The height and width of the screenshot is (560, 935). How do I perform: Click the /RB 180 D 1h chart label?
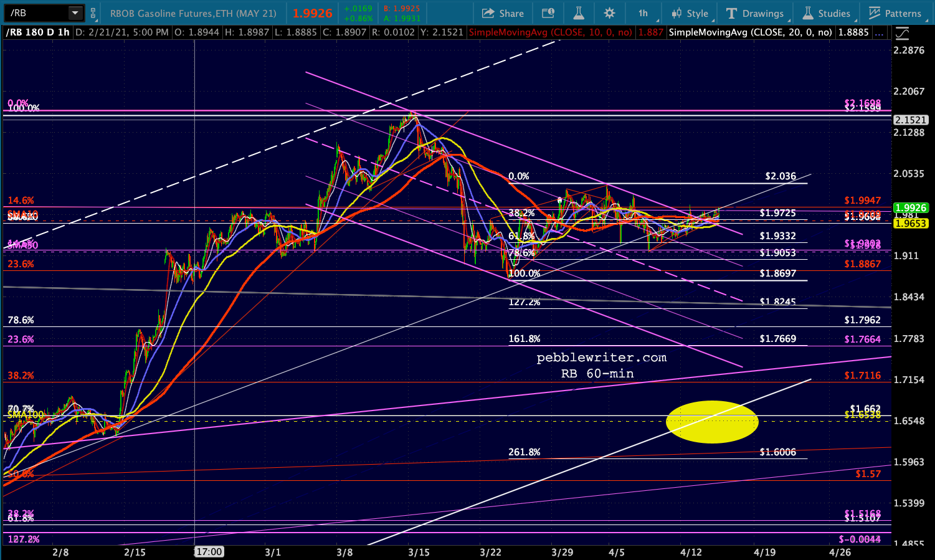[x=37, y=32]
